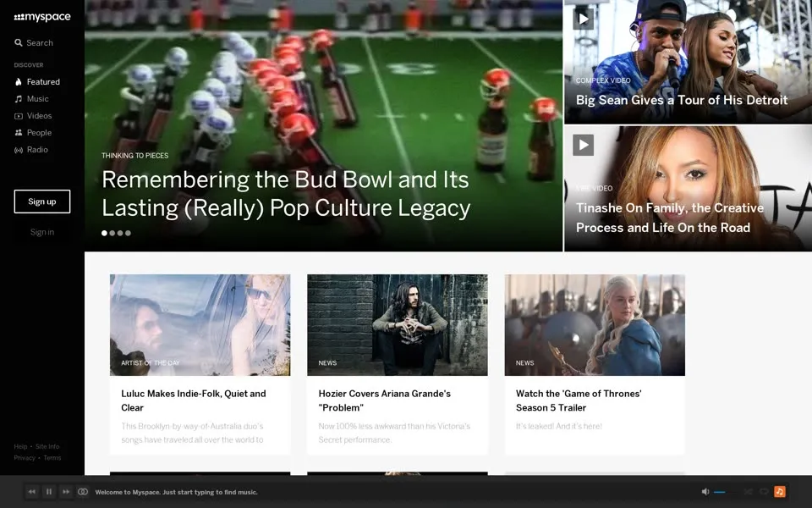The height and width of the screenshot is (508, 812).
Task: Open Search in the sidebar
Action: (x=34, y=43)
